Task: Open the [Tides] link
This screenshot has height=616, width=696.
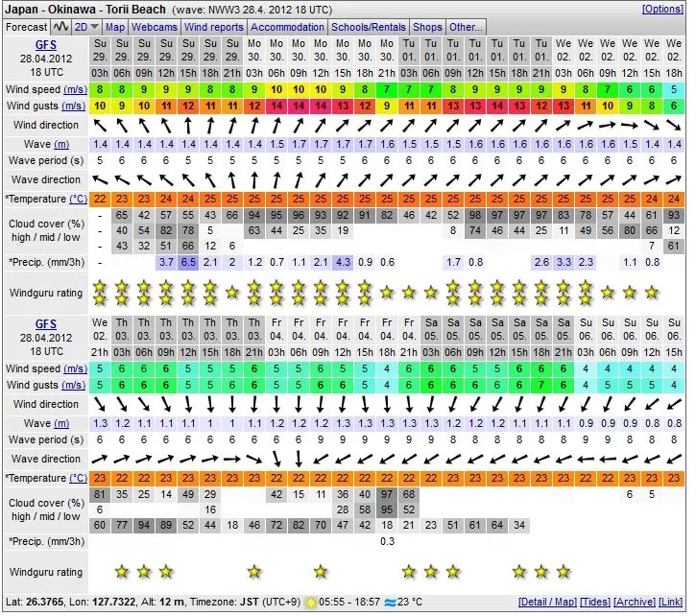Action: tap(595, 603)
